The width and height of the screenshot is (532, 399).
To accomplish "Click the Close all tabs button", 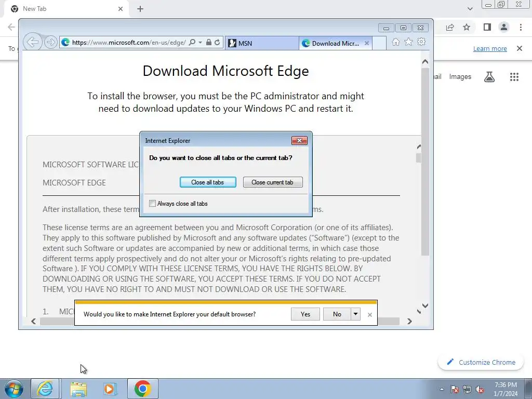I will [x=208, y=182].
